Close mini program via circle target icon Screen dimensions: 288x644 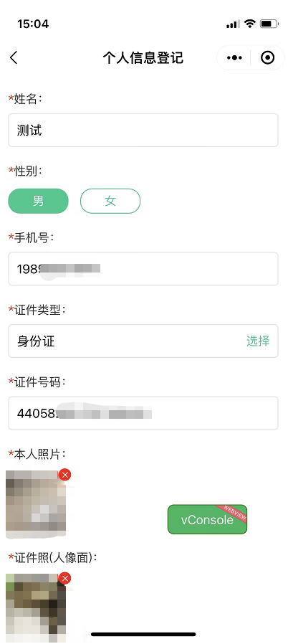(267, 58)
